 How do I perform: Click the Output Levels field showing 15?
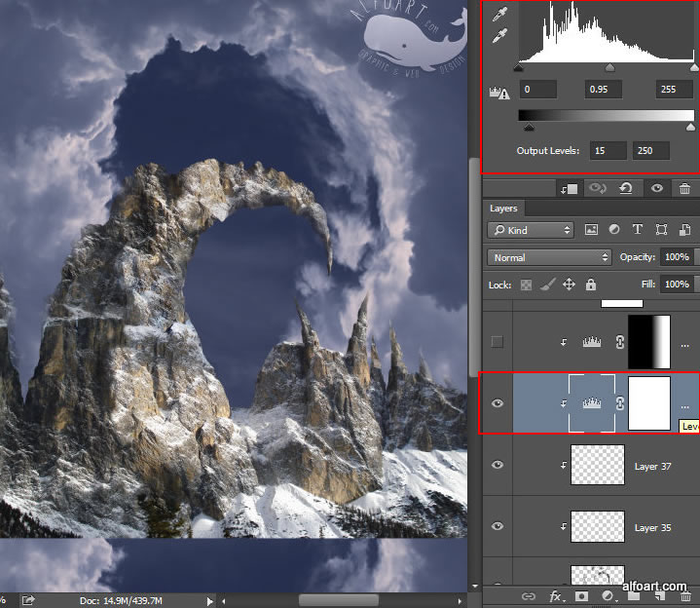click(x=608, y=150)
